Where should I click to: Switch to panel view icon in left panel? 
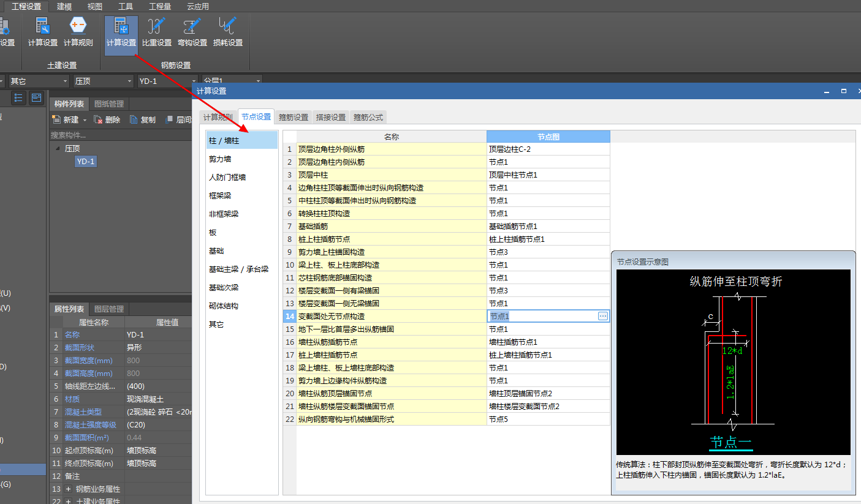pos(36,98)
